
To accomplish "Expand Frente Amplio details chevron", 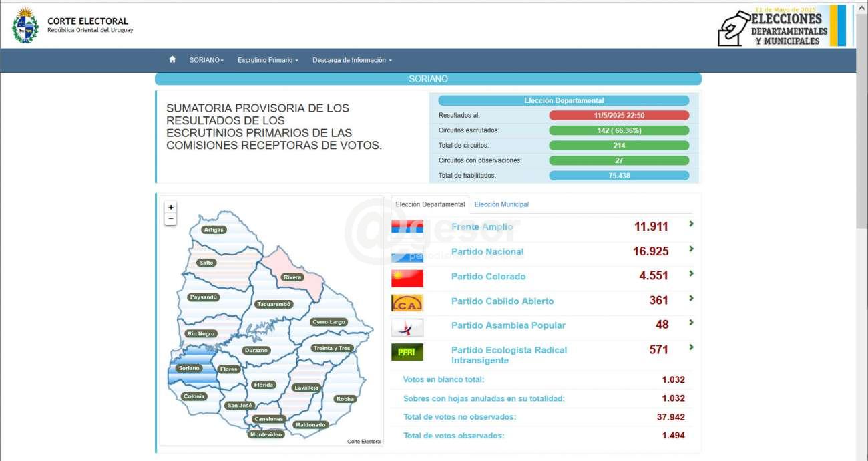I will [691, 224].
